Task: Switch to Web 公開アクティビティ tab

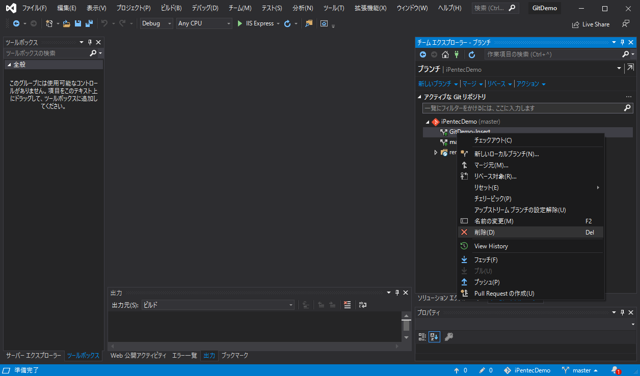Action: tap(138, 356)
